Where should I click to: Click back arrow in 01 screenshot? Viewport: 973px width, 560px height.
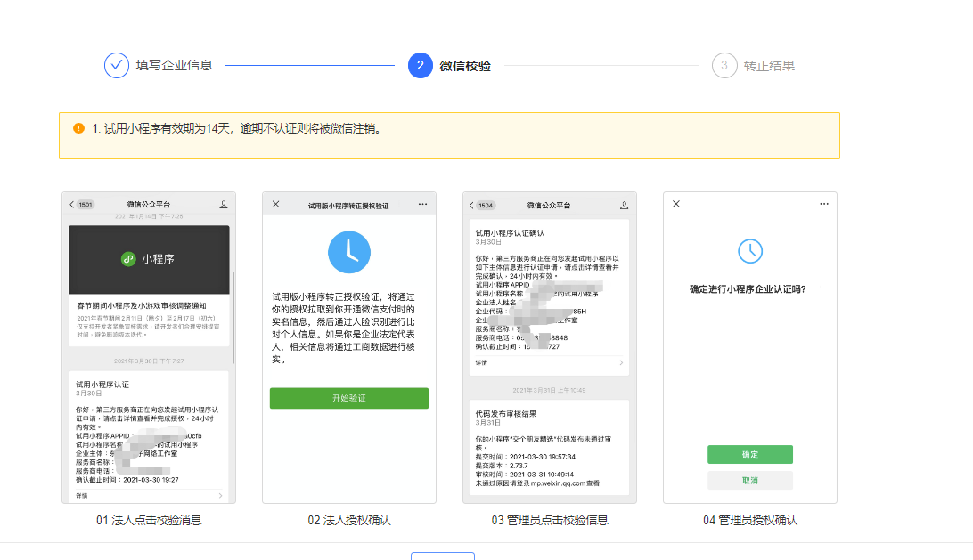(72, 205)
